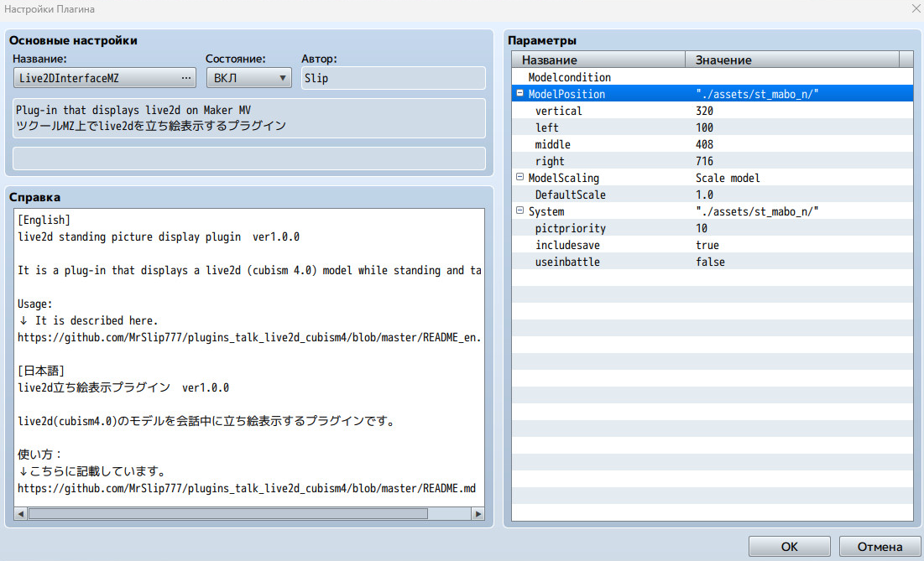
Task: Collapse the System parameter group
Action: [x=520, y=211]
